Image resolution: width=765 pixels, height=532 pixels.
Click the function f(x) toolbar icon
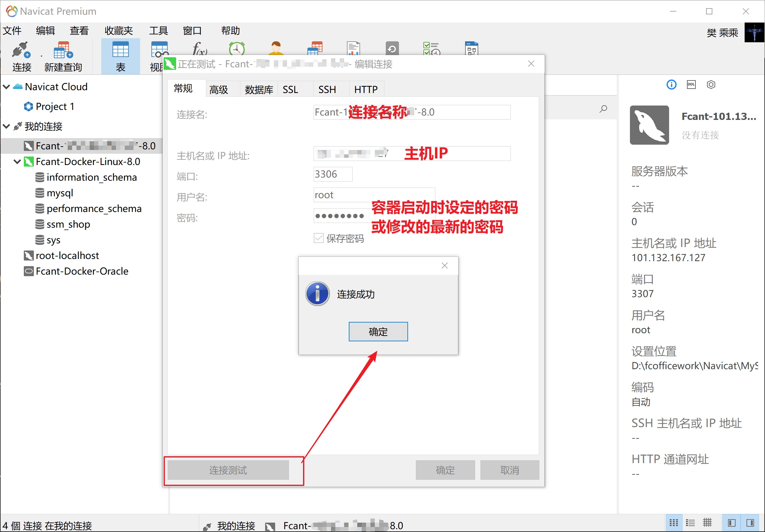200,49
